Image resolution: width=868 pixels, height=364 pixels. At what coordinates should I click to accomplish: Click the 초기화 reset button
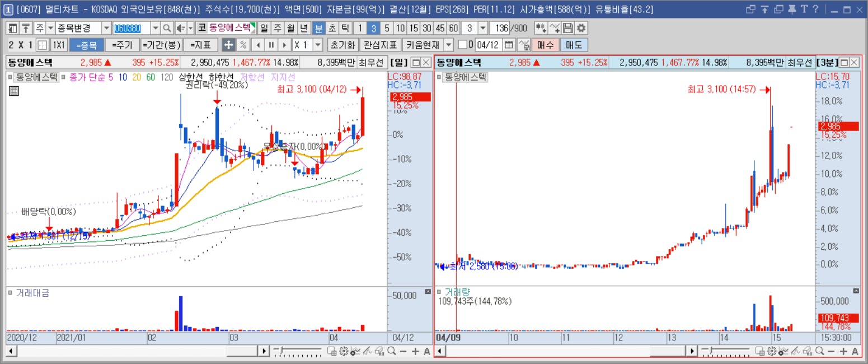(342, 45)
